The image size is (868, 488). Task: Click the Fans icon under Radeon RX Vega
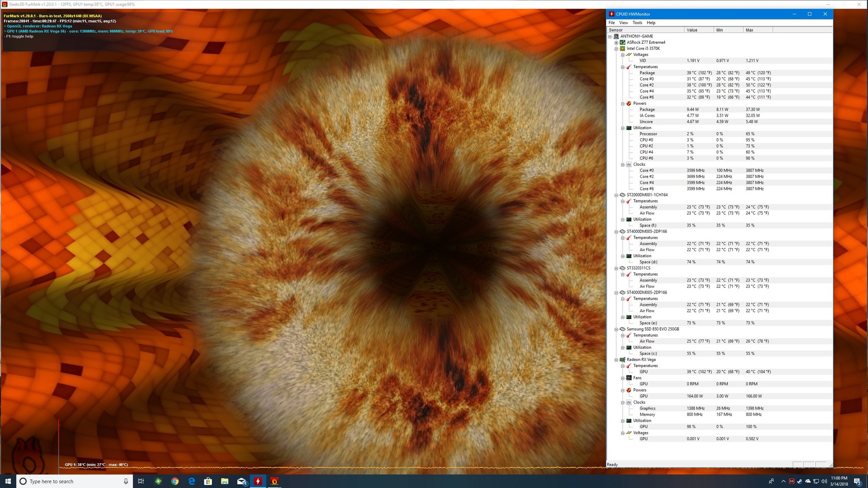pyautogui.click(x=629, y=378)
